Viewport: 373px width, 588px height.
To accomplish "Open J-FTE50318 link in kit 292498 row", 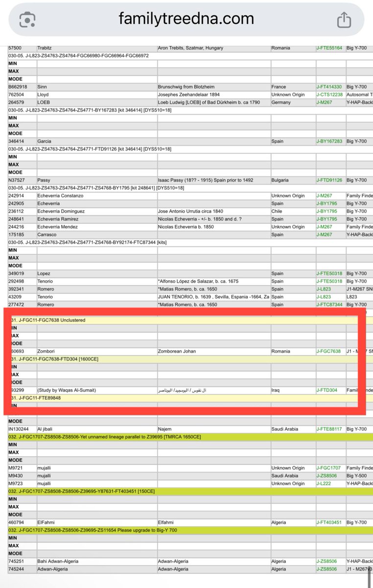I will tap(329, 281).
